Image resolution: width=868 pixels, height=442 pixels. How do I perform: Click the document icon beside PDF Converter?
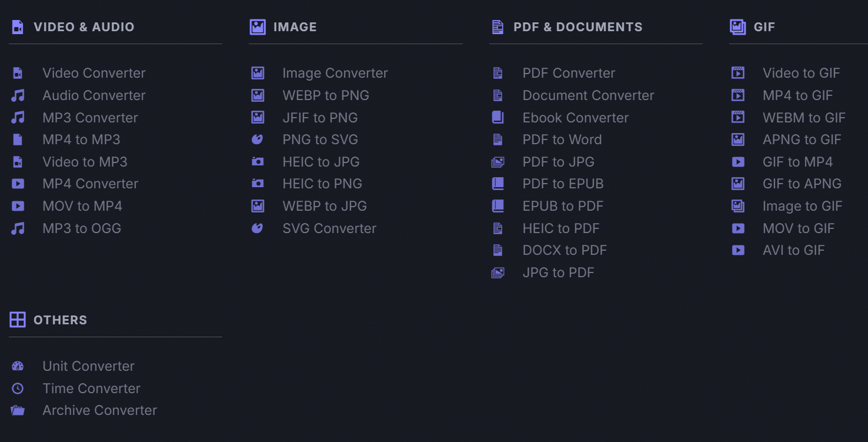point(498,73)
